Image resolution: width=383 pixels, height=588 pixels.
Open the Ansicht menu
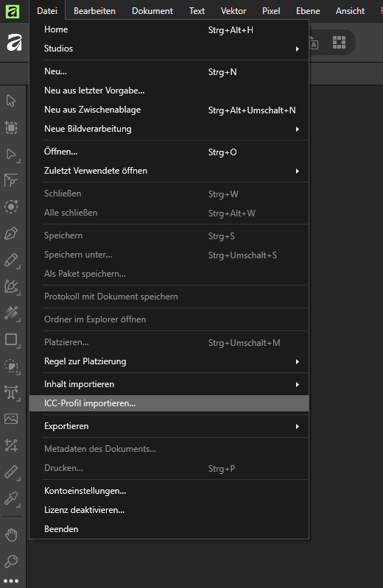pyautogui.click(x=350, y=11)
